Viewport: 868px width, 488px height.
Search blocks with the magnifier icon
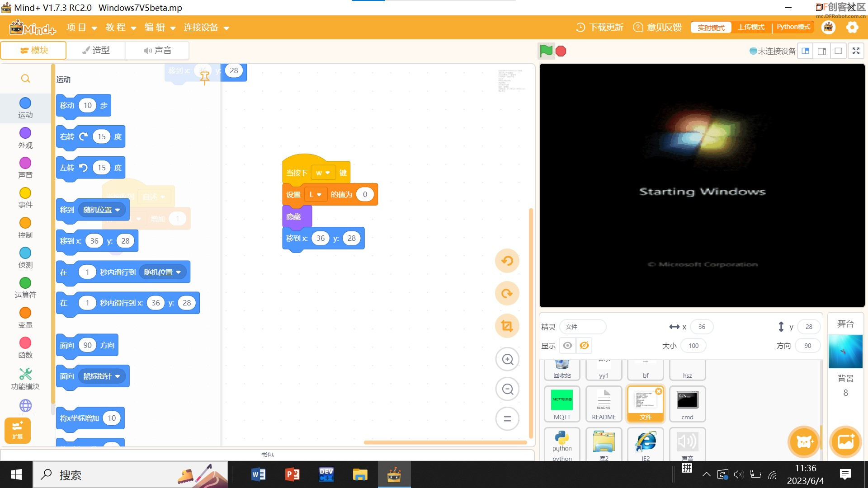pyautogui.click(x=26, y=79)
